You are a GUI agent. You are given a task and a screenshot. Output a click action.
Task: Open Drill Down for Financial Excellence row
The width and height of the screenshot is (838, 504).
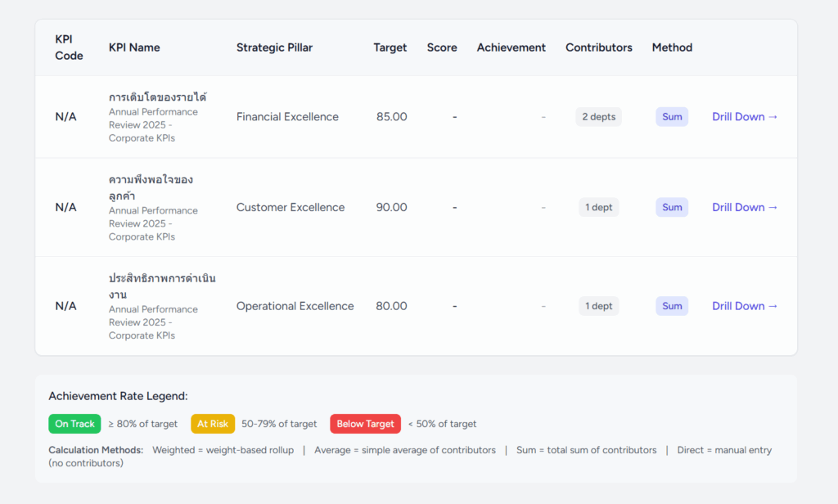745,117
